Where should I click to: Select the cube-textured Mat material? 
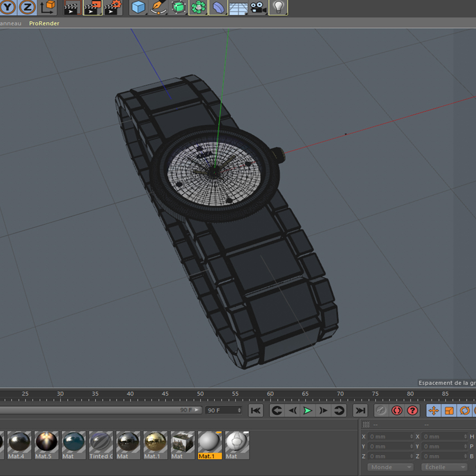pyautogui.click(x=183, y=445)
